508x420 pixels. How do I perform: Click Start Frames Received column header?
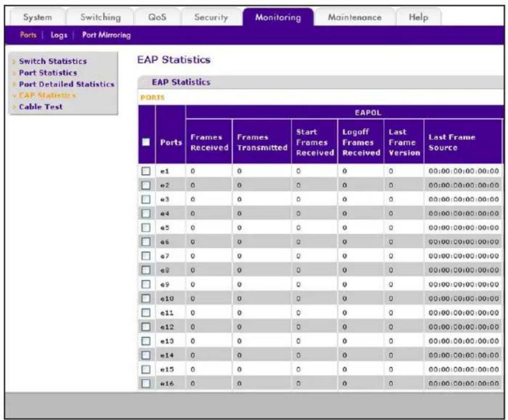[314, 142]
